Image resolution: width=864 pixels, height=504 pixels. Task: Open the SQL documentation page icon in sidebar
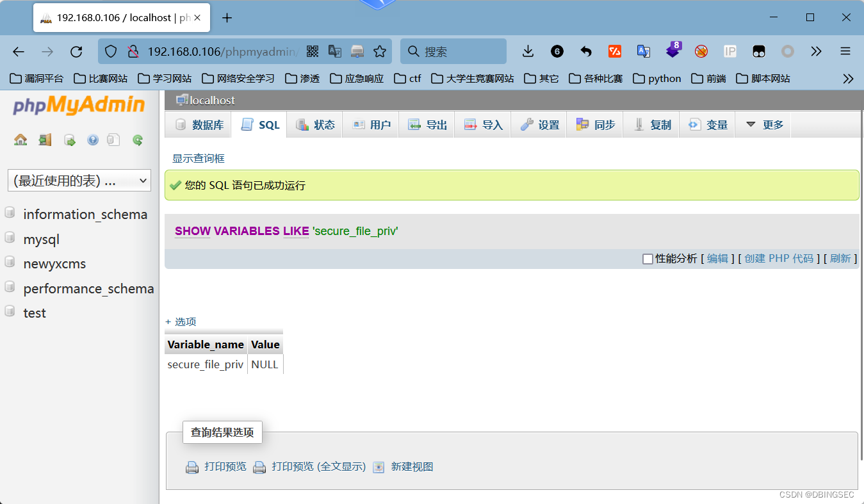point(113,140)
